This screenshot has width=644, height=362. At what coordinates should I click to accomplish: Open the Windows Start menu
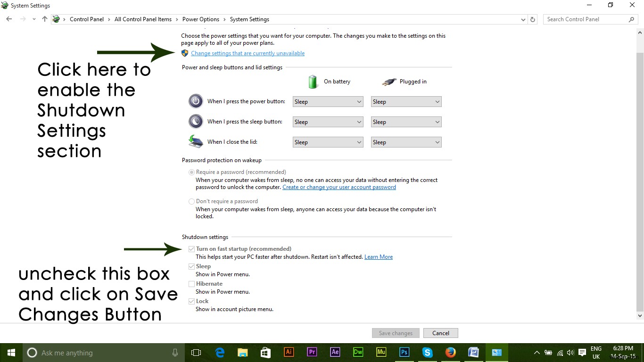pyautogui.click(x=11, y=353)
